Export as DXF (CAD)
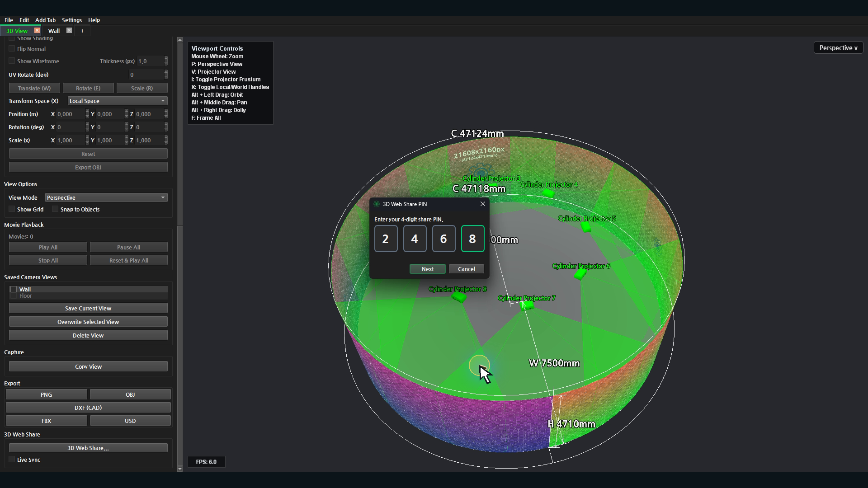 (x=88, y=408)
